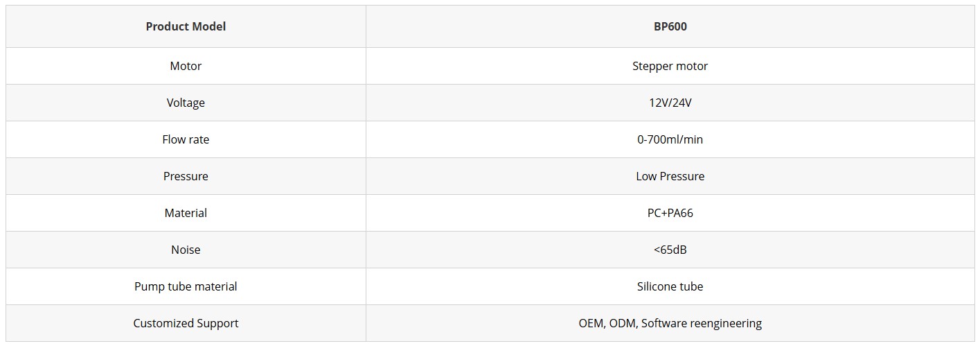
Task: Click the Voltage row label
Action: 186,103
